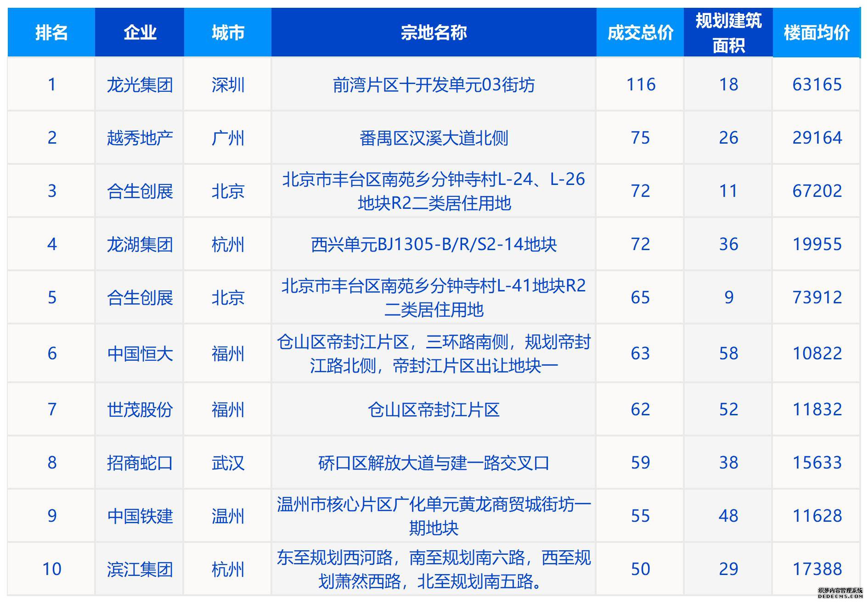Viewport: 868px width, 603px height.
Task: Click total price value 59
Action: click(x=640, y=463)
